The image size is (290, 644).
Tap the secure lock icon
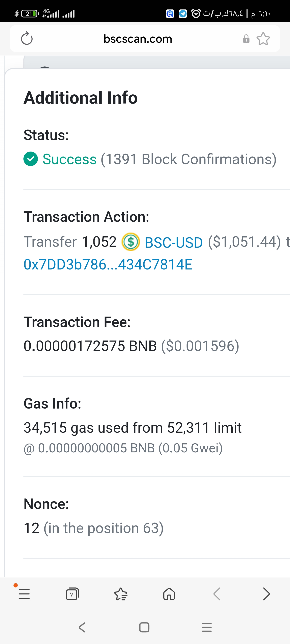tap(246, 39)
